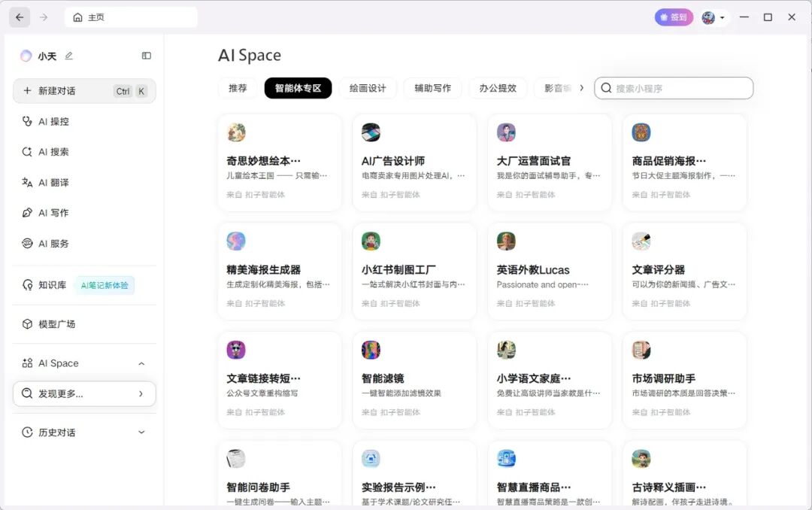Click the 签到 check-in button
This screenshot has height=510, width=812.
pos(674,17)
